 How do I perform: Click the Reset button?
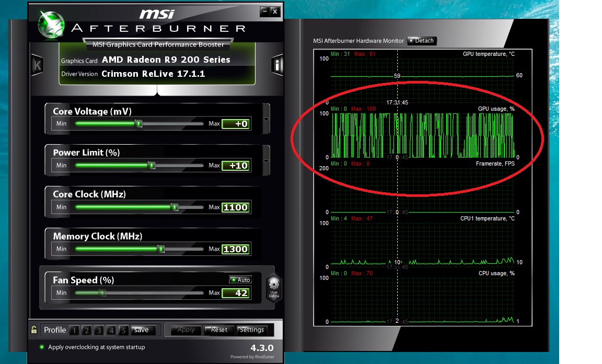[x=219, y=330]
